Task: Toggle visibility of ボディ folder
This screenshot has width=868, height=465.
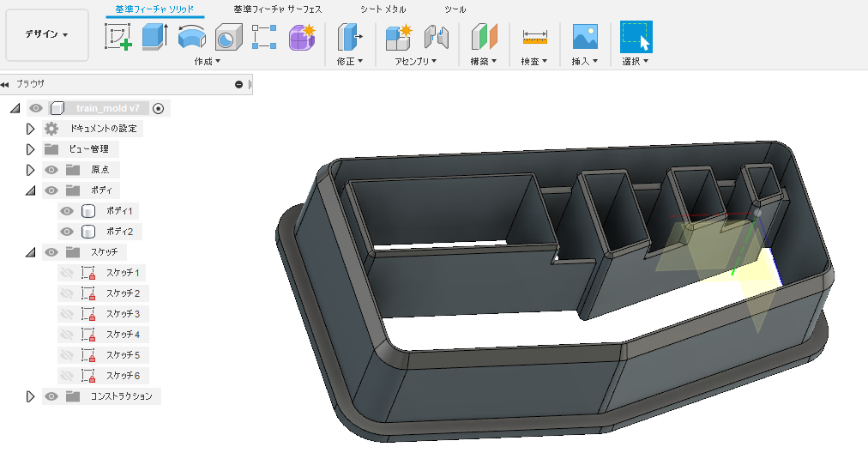Action: coord(51,190)
